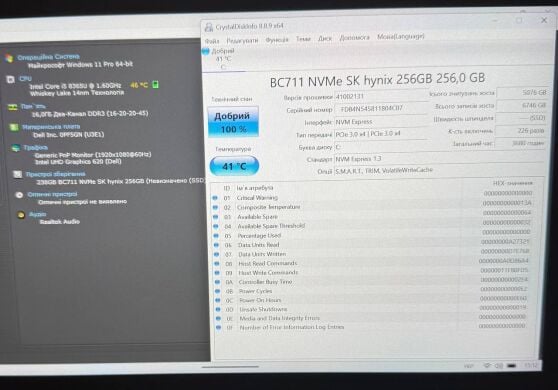This screenshot has height=390, width=558.
Task: Click the status dot for Host Write Commands
Action: pos(217,273)
